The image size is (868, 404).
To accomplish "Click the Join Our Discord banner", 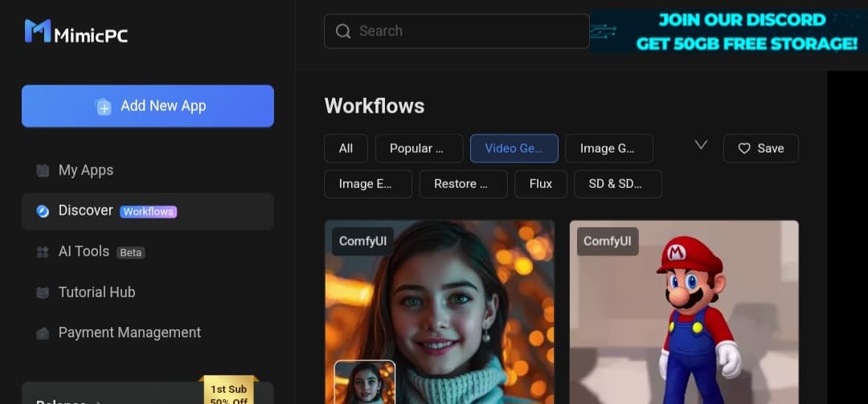I will [729, 31].
